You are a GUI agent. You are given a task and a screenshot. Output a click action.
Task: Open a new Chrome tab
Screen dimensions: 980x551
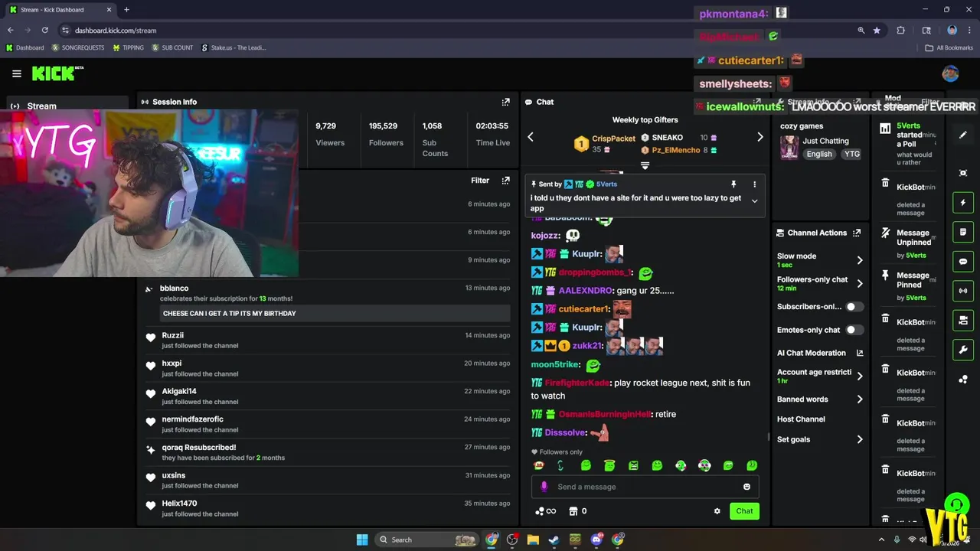click(x=126, y=10)
